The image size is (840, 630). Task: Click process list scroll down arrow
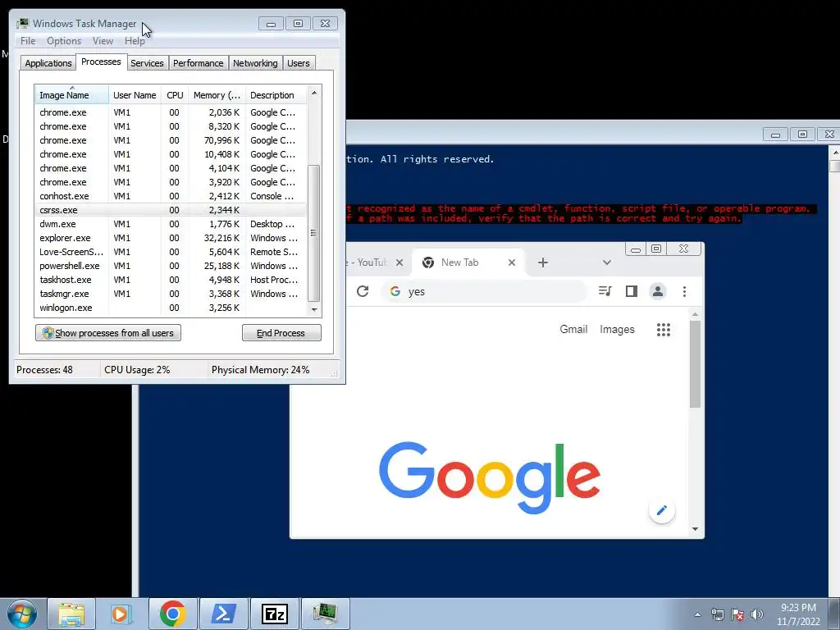pos(314,309)
